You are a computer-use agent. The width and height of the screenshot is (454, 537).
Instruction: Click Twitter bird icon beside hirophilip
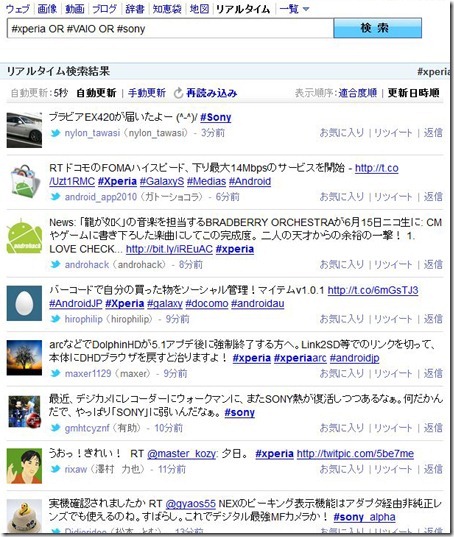(x=55, y=319)
